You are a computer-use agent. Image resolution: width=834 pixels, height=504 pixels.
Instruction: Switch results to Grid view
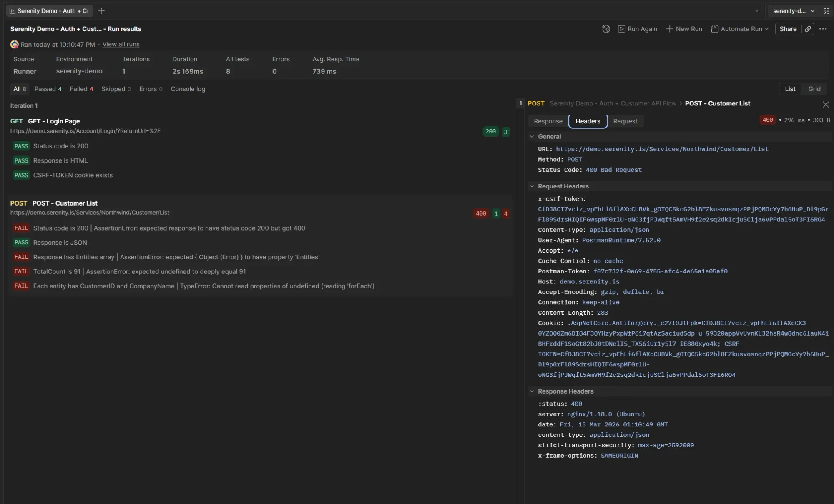click(x=814, y=89)
